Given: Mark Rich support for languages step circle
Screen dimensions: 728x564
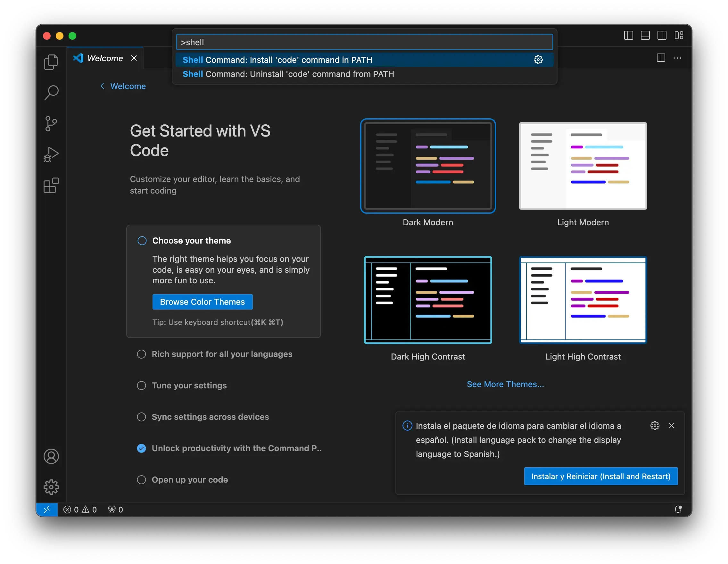Looking at the screenshot, I should pos(141,354).
